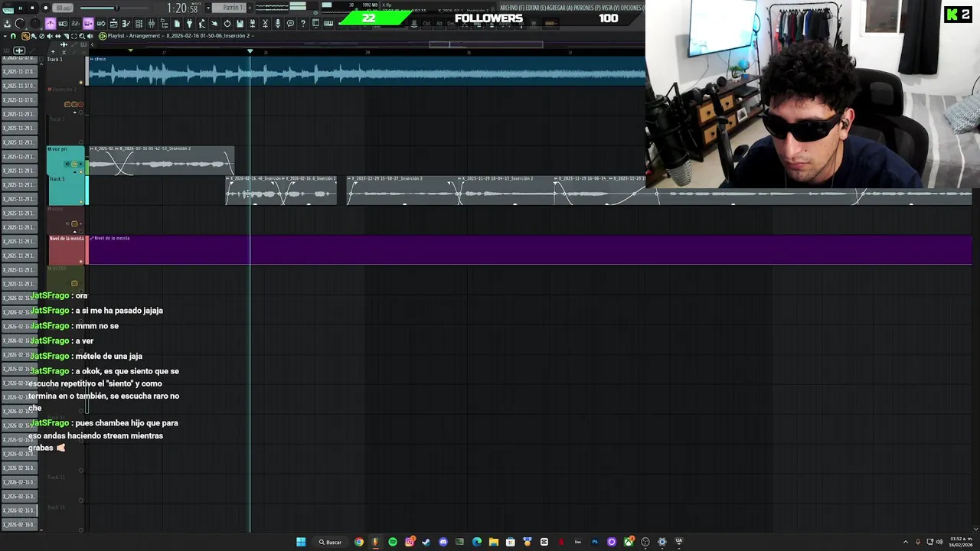Select the Nivel de la mezcla automation clip
980x551 pixels.
click(x=530, y=250)
